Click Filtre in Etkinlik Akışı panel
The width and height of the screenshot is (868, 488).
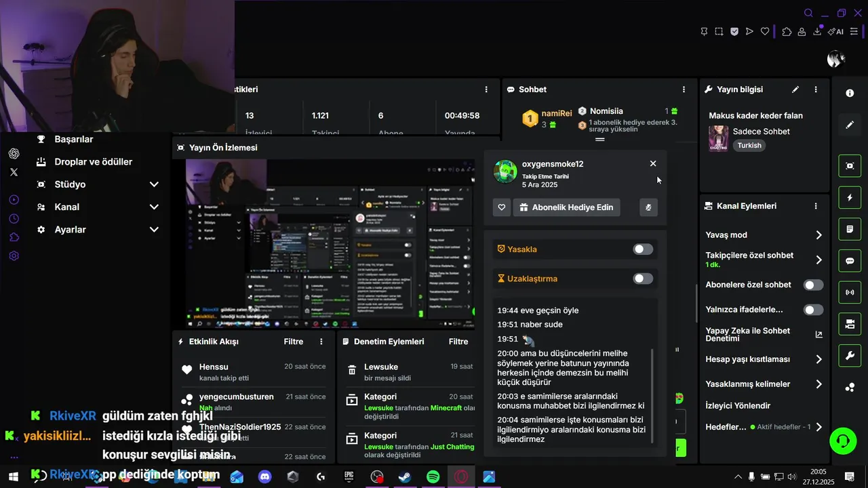click(x=294, y=342)
